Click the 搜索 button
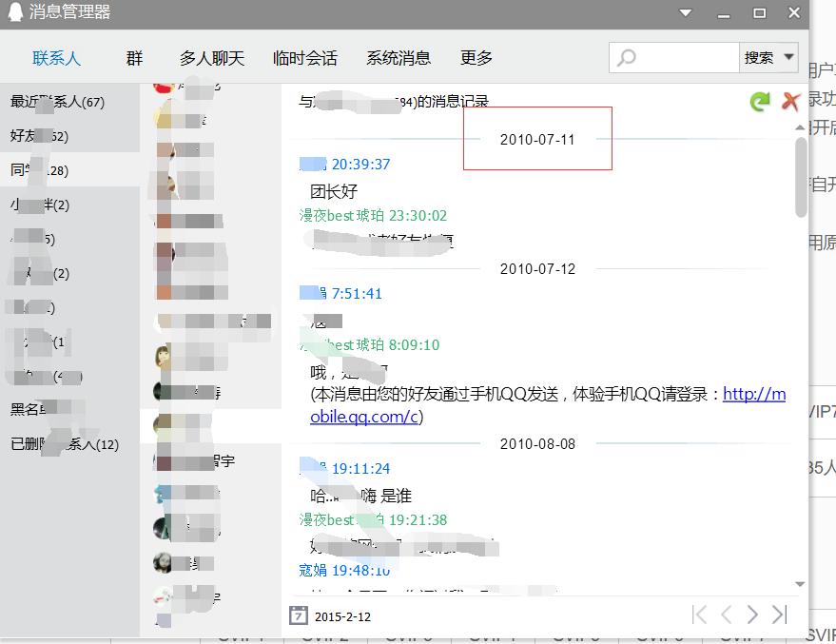The image size is (836, 644). click(761, 57)
